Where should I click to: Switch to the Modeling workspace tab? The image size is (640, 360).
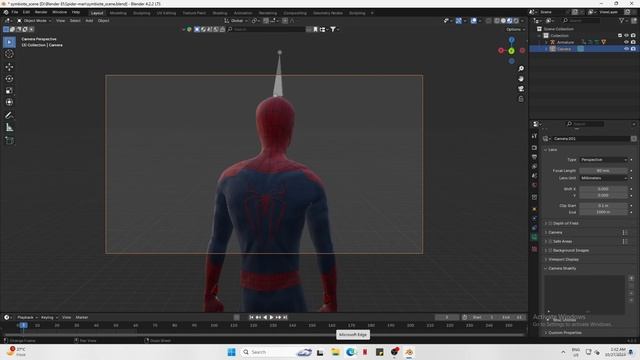click(x=118, y=13)
